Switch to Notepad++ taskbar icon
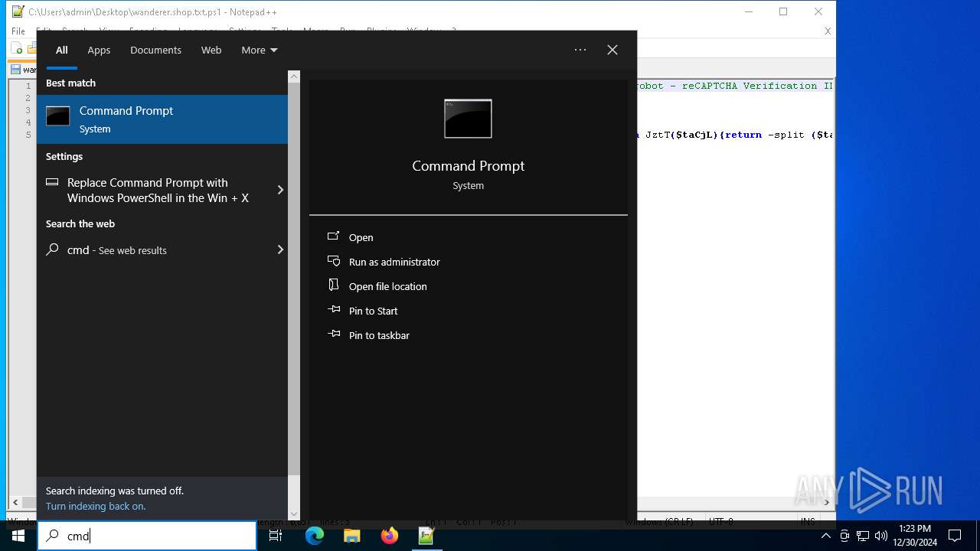This screenshot has height=551, width=980. 426,536
